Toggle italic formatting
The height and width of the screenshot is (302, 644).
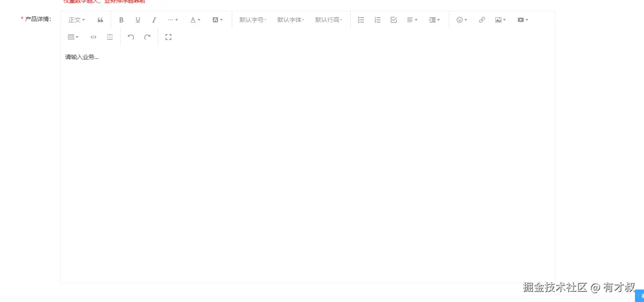click(x=154, y=20)
